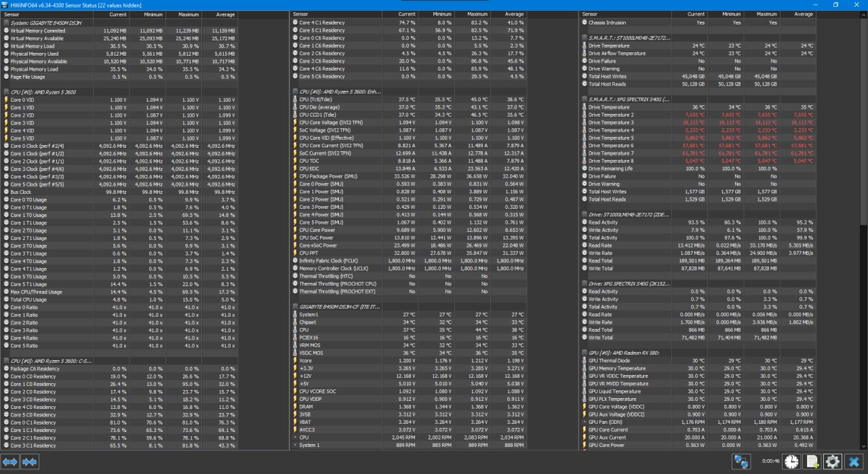Select the System 1 fan row

(x=408, y=446)
